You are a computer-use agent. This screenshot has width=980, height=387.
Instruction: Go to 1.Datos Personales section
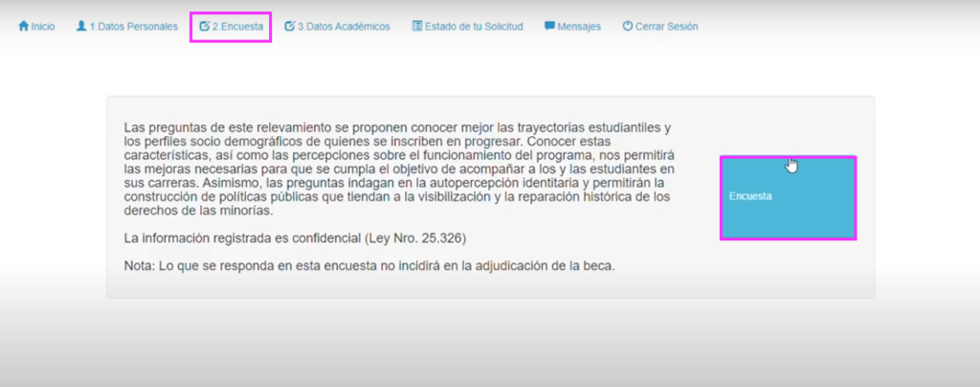pos(127,26)
